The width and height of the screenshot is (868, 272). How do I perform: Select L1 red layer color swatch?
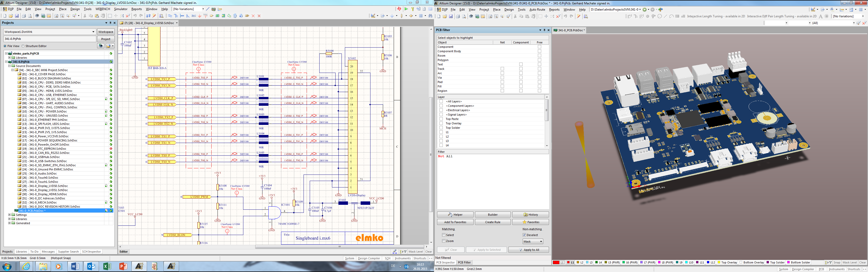point(568,262)
